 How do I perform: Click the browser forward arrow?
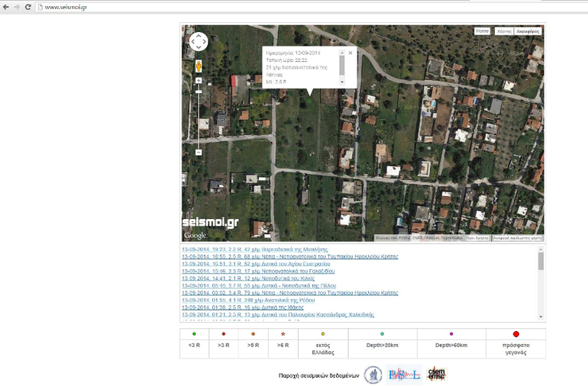pos(17,7)
